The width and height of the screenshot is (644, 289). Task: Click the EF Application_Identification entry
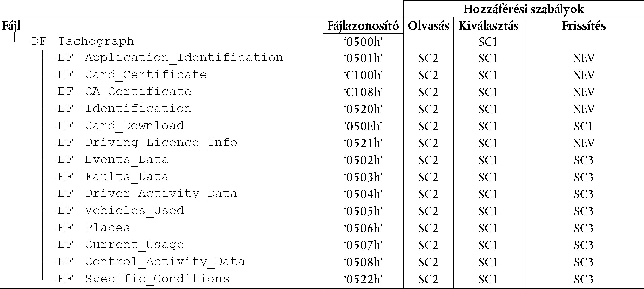click(x=170, y=58)
